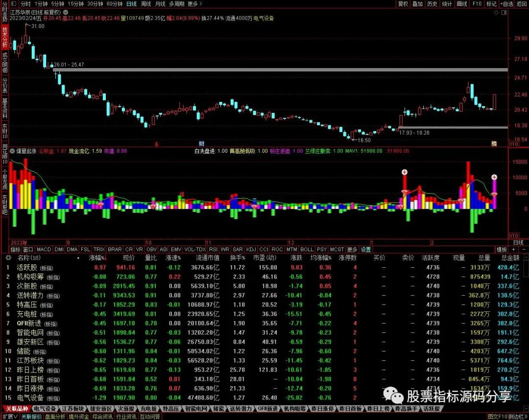This screenshot has width=529, height=420.
Task: Click the 图文F10 button at bottom right
Action: point(498,417)
